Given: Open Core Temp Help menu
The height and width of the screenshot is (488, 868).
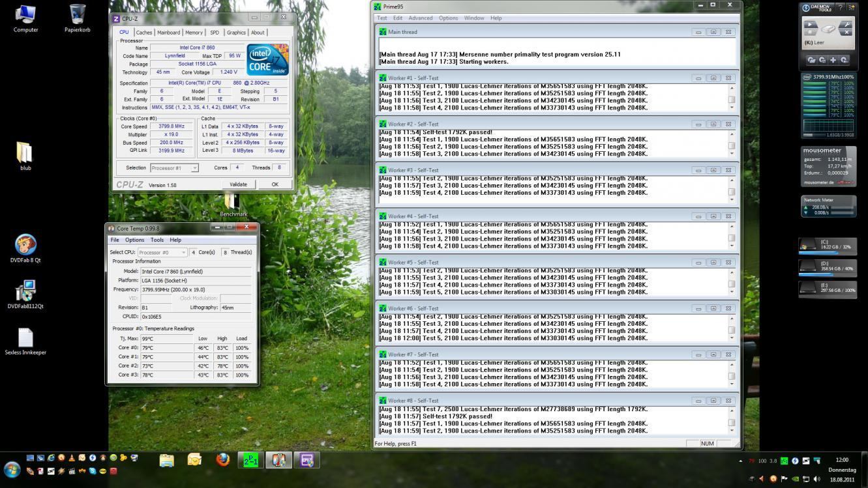Looking at the screenshot, I should [x=175, y=240].
